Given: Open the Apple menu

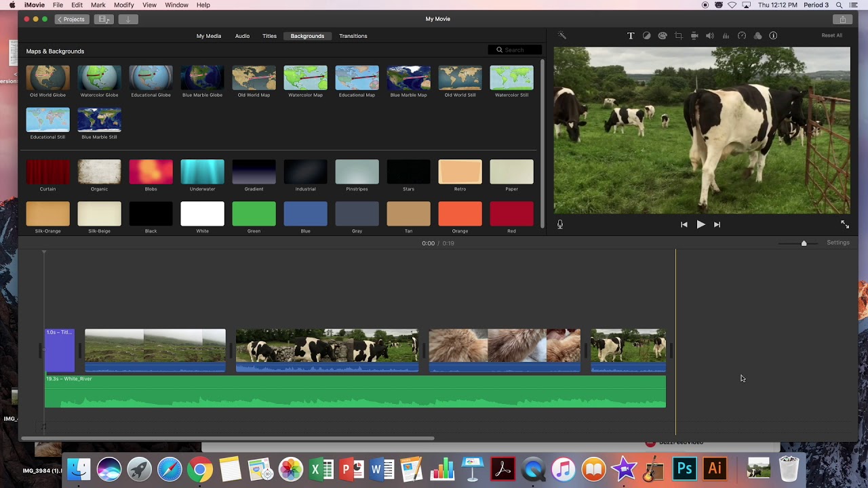Looking at the screenshot, I should click(x=12, y=5).
